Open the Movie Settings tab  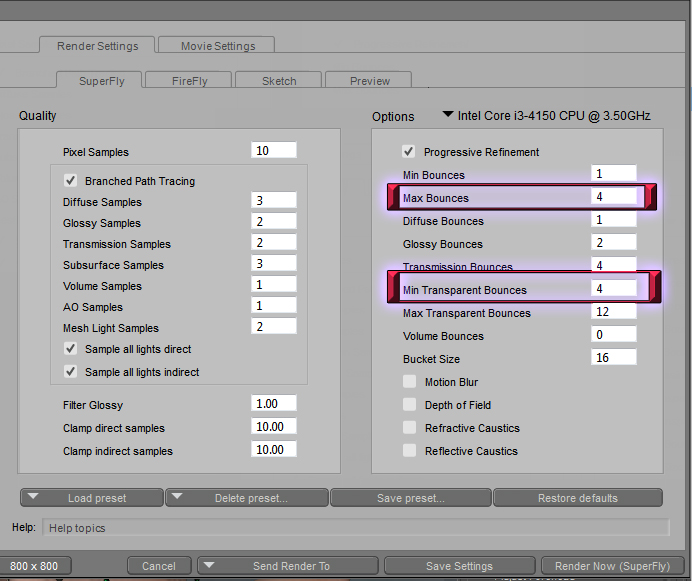click(218, 46)
